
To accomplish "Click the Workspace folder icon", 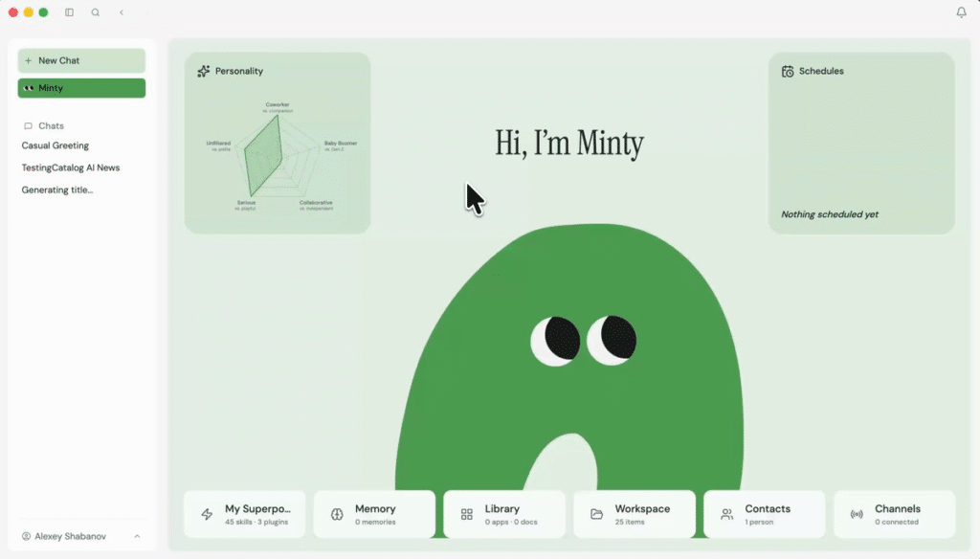I will pyautogui.click(x=597, y=514).
